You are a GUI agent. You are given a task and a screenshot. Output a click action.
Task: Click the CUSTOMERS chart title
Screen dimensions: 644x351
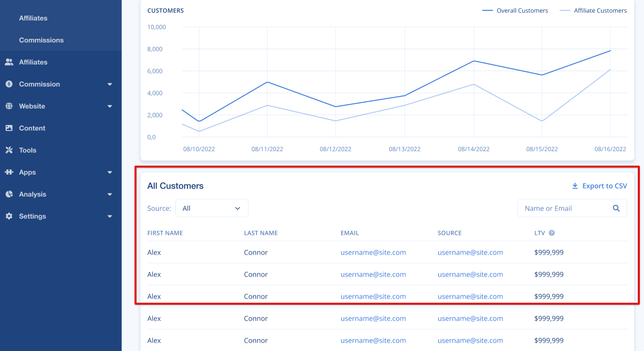[x=165, y=10]
